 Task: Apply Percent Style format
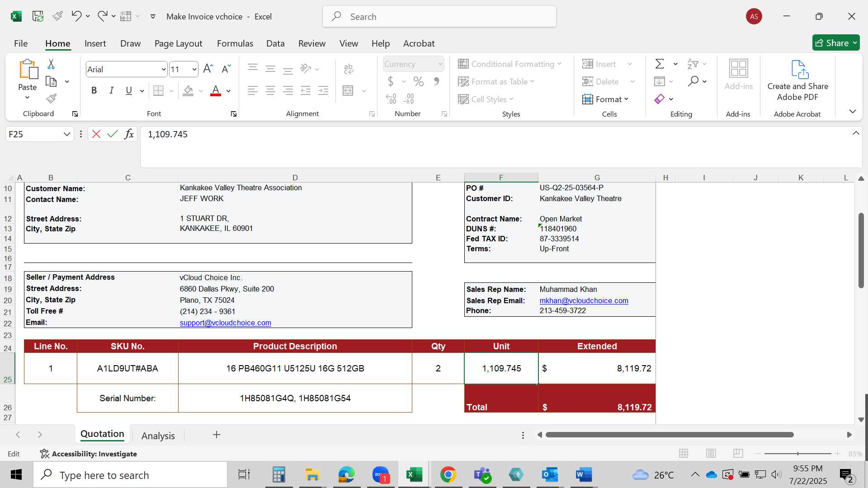click(x=419, y=81)
